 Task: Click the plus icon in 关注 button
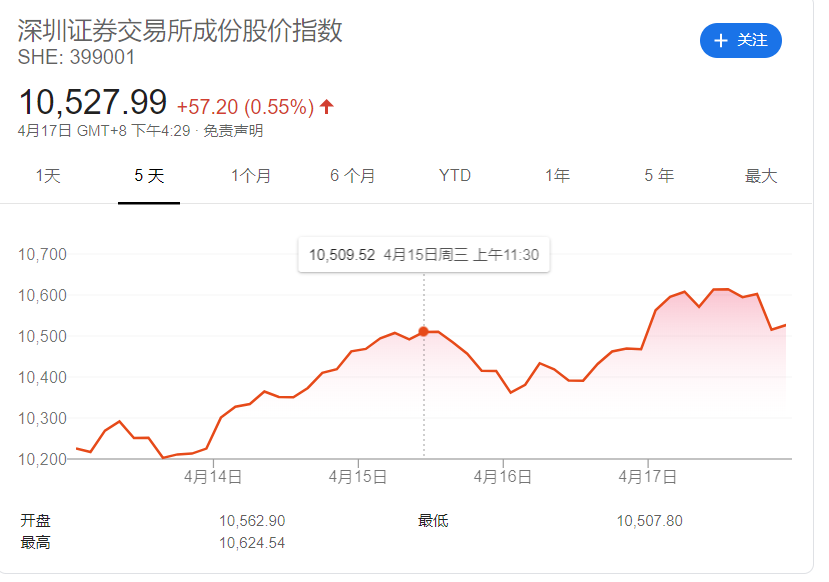pos(720,41)
